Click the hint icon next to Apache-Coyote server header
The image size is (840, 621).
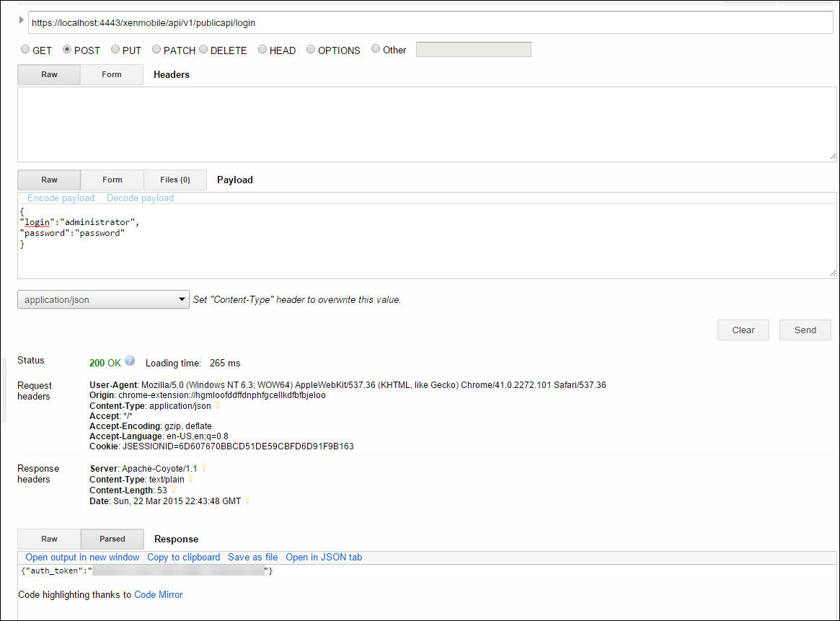204,468
